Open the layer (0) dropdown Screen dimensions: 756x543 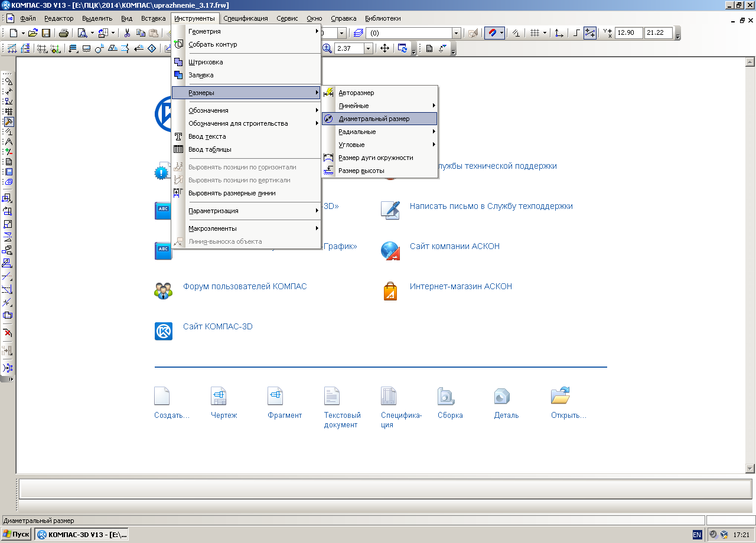point(456,33)
